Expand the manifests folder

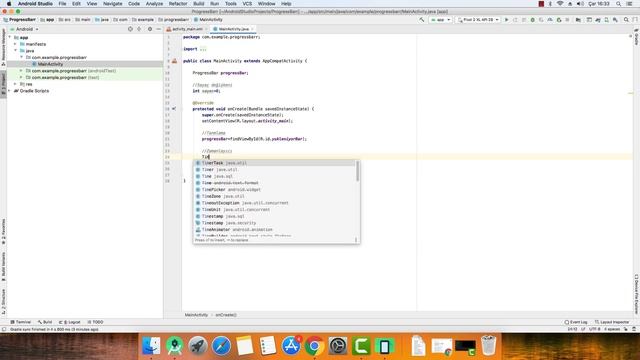pyautogui.click(x=16, y=44)
